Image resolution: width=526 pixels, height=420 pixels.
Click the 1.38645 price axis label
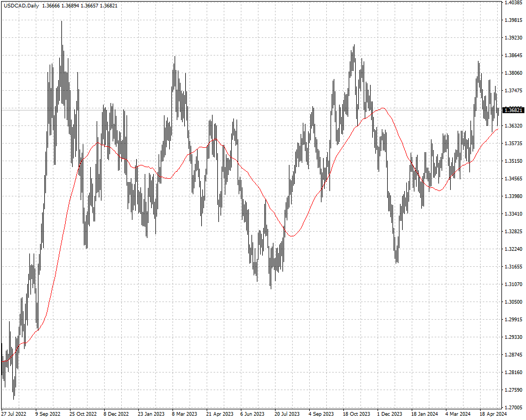click(x=513, y=56)
